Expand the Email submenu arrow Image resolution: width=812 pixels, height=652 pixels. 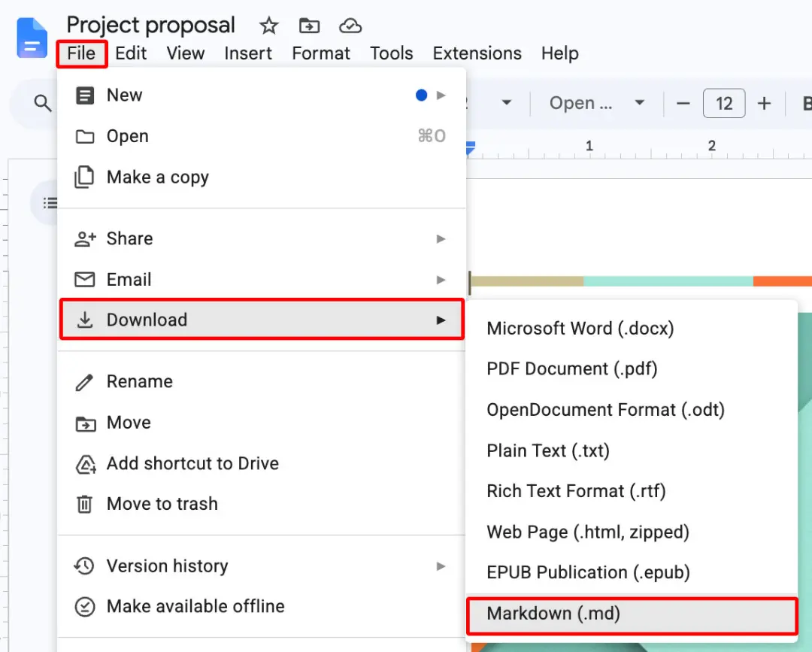click(441, 280)
